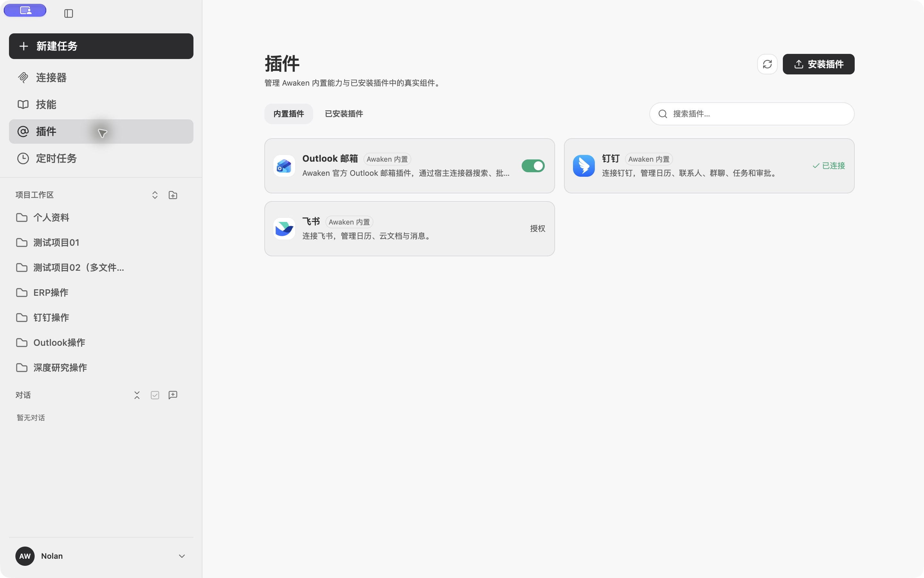The image size is (924, 578).
Task: Open the ERP操作 folder
Action: [101, 293]
